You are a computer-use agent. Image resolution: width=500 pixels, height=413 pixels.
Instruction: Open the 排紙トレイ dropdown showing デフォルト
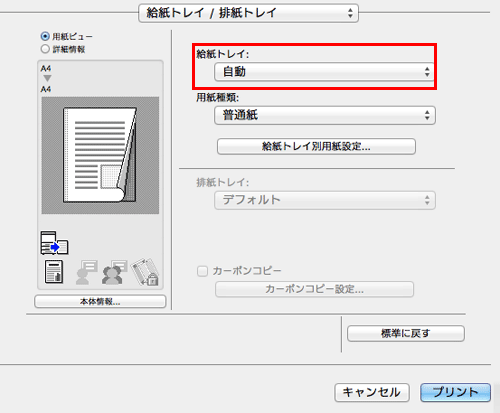click(x=325, y=200)
